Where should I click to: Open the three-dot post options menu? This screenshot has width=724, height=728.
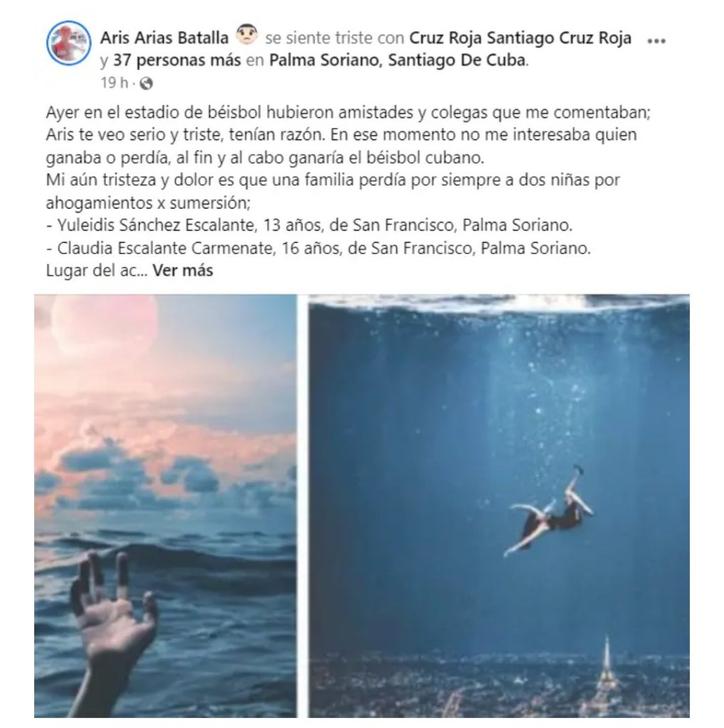(x=656, y=41)
